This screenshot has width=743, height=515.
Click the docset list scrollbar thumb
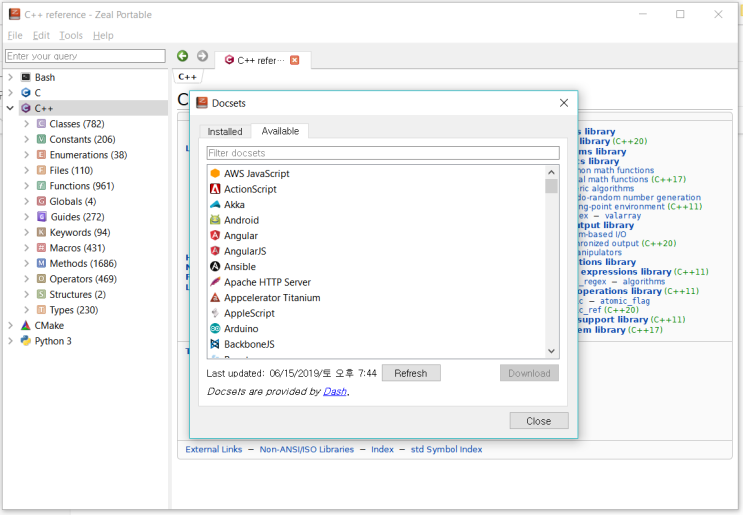click(551, 186)
